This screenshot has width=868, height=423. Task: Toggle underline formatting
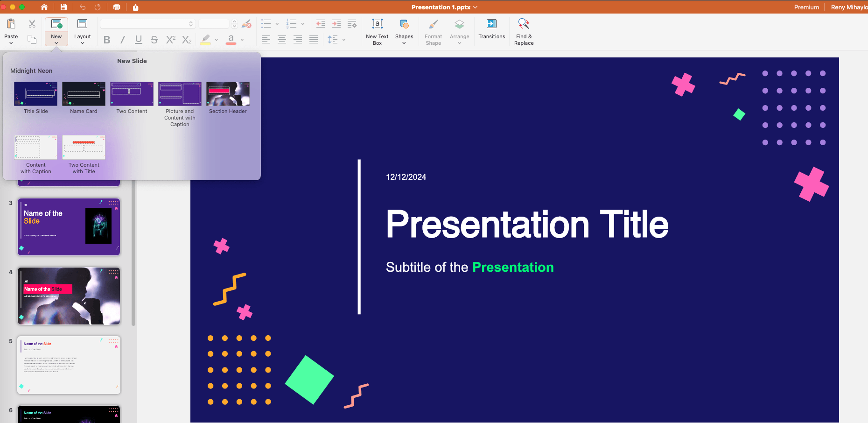[x=139, y=40]
